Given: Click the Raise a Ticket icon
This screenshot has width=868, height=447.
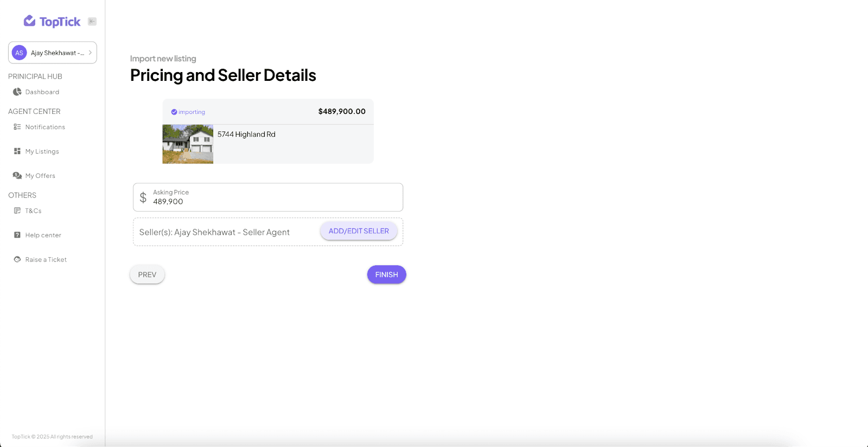Looking at the screenshot, I should [17, 259].
